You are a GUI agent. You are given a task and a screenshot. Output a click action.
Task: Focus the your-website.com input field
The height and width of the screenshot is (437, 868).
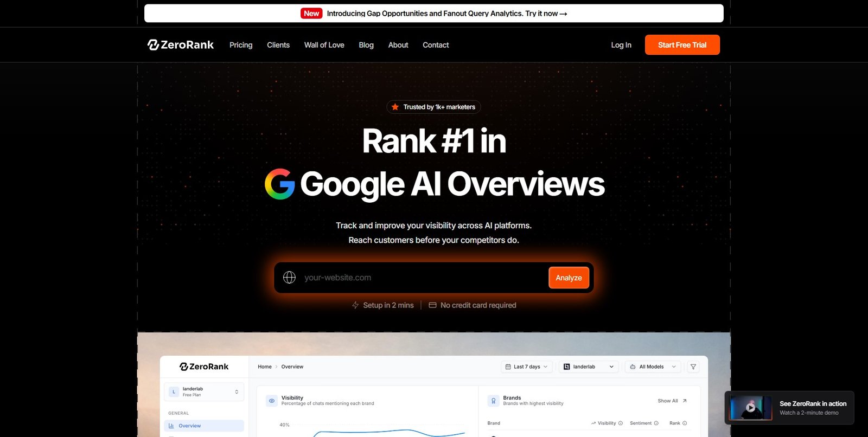[x=423, y=278]
